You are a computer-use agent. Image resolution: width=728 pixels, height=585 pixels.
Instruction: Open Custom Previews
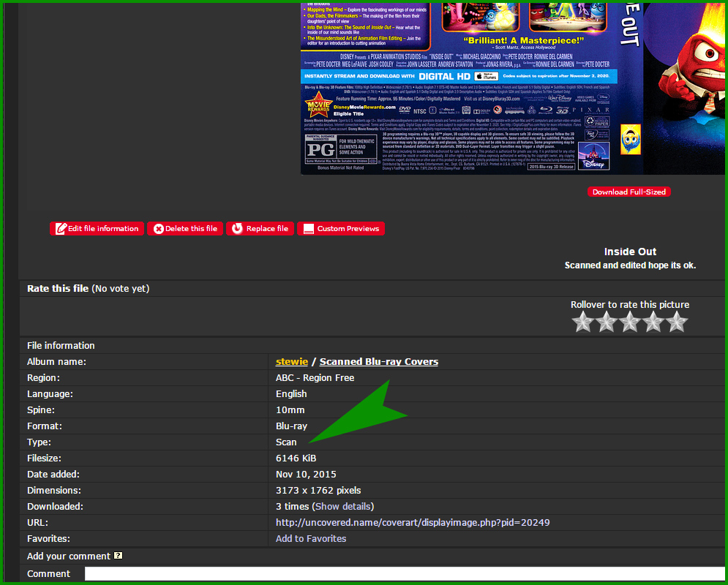pos(341,229)
